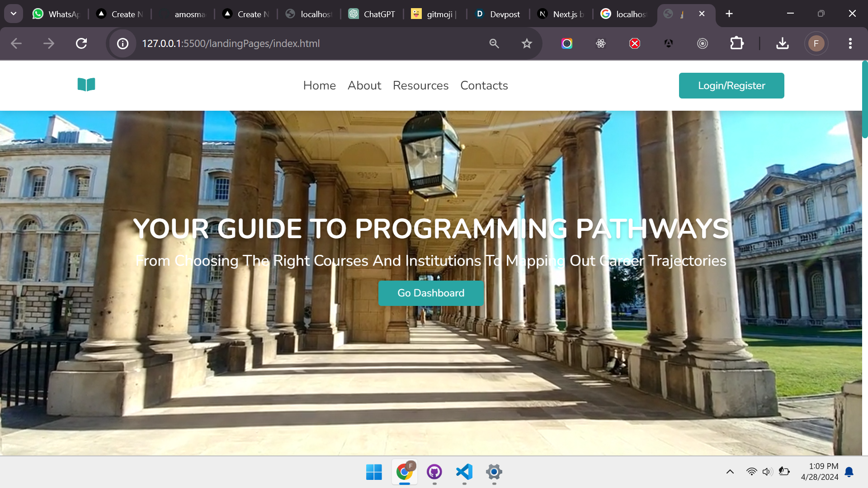Click the book logo icon
This screenshot has width=868, height=488.
(x=86, y=84)
